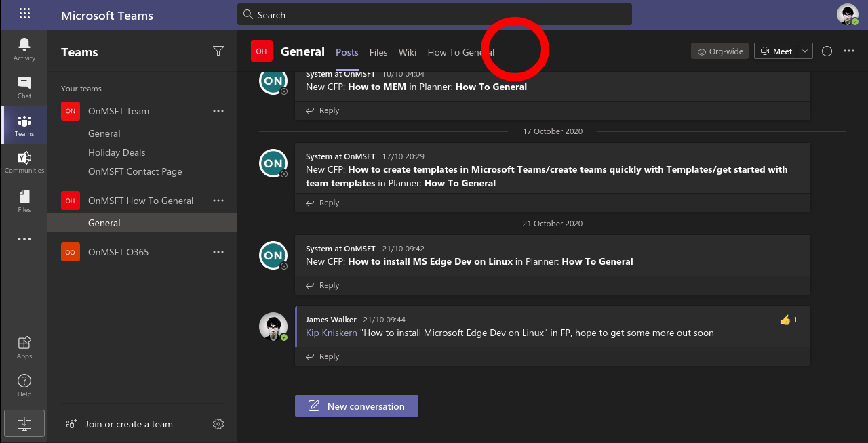Select General channel under OnMSFT How To General
Screen dimensions: 868x443
[x=142, y=222]
